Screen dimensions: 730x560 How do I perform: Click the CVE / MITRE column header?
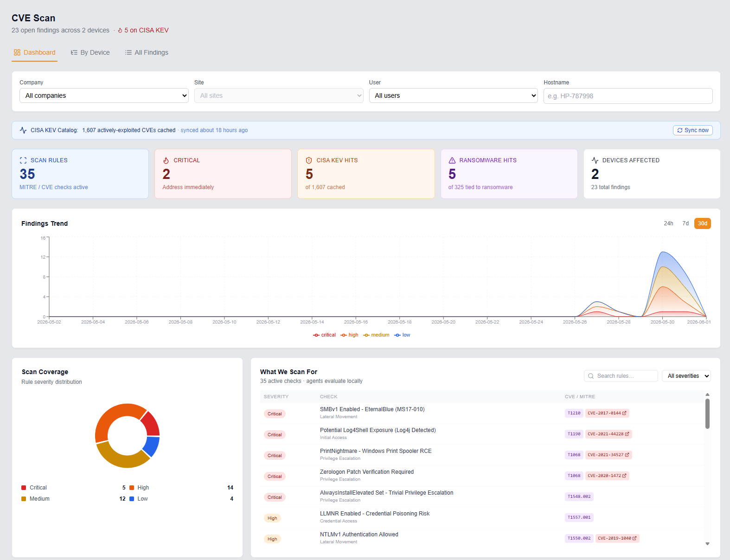[580, 397]
